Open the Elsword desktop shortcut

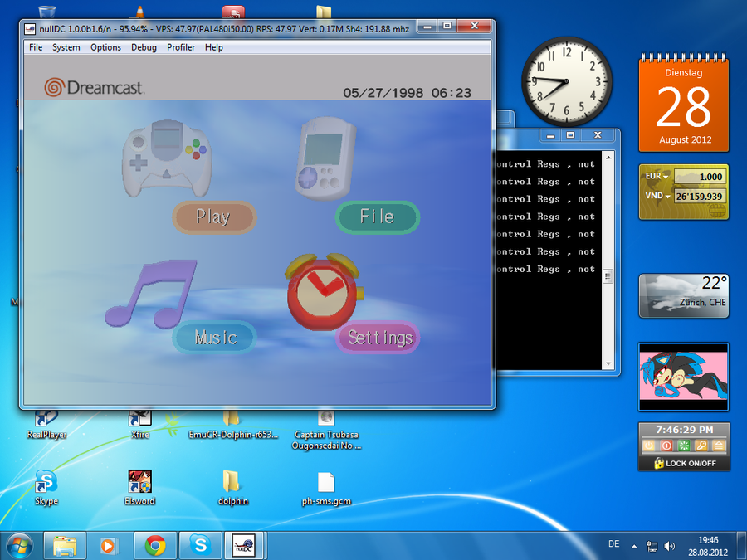pos(139,487)
